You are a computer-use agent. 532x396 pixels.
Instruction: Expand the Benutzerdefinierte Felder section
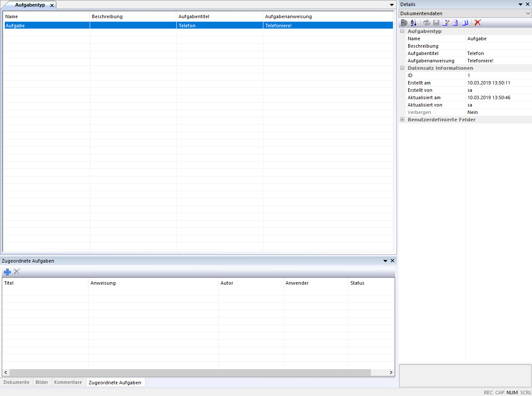[402, 120]
